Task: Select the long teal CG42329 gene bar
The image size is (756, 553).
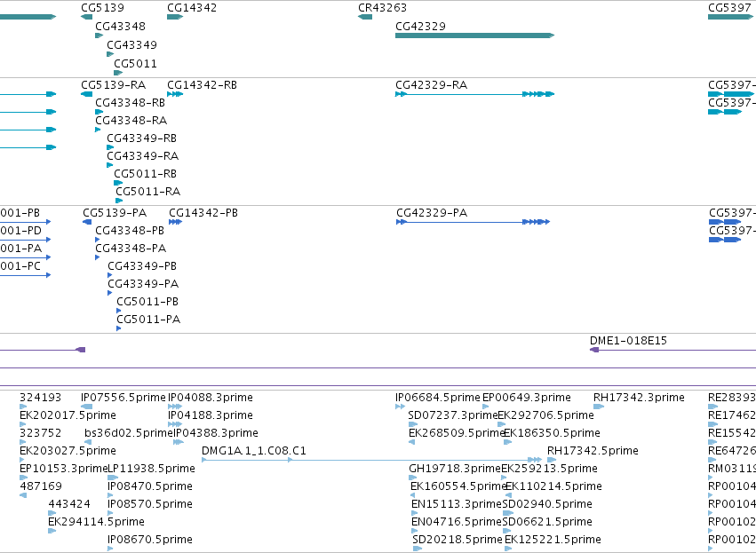Action: click(475, 36)
